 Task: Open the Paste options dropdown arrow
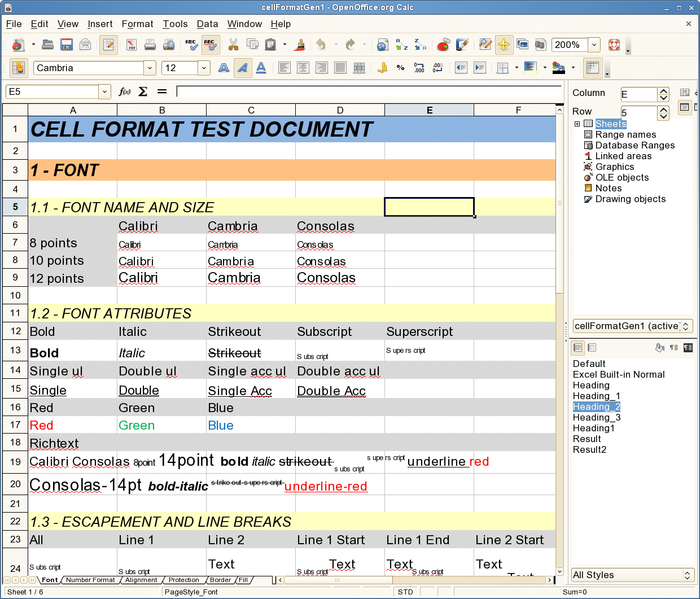[x=285, y=45]
